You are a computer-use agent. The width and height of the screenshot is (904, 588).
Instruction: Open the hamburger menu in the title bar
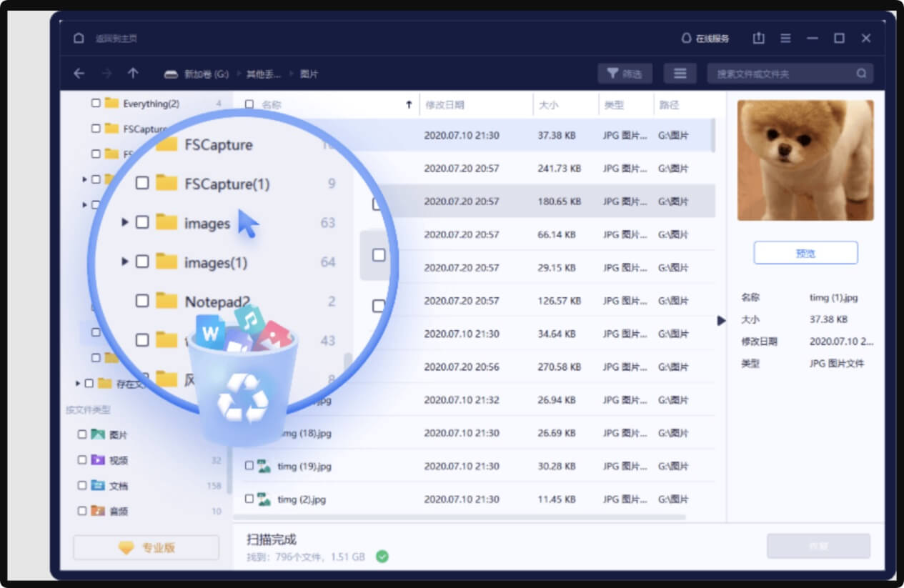tap(785, 38)
